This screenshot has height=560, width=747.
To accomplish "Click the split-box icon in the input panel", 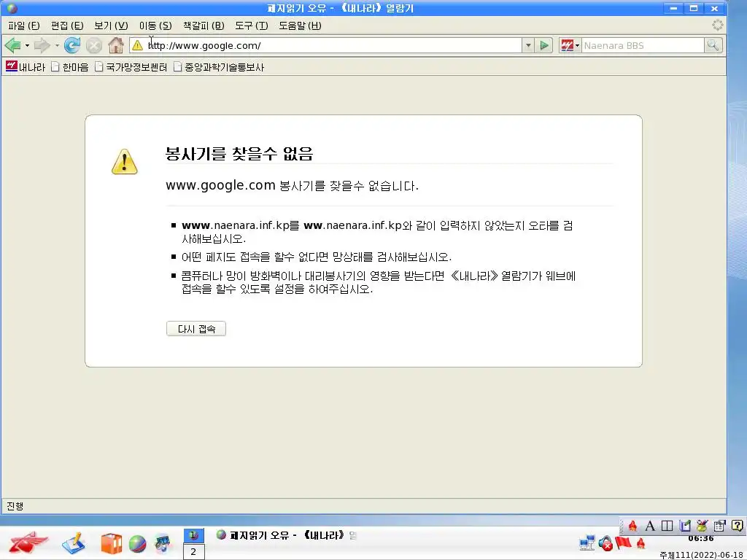I will [667, 526].
